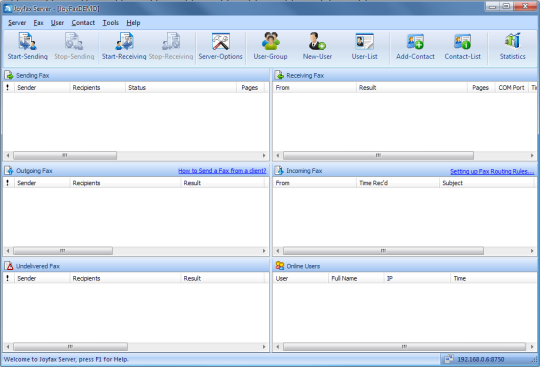Click the Undelivered Fax warning icon
Viewport: 540px width, 367px height.
click(9, 266)
